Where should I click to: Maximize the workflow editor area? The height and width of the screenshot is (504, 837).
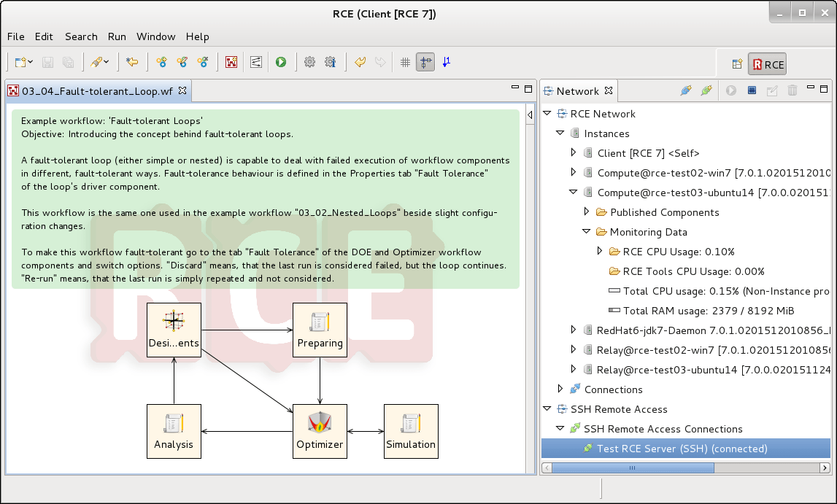point(528,88)
